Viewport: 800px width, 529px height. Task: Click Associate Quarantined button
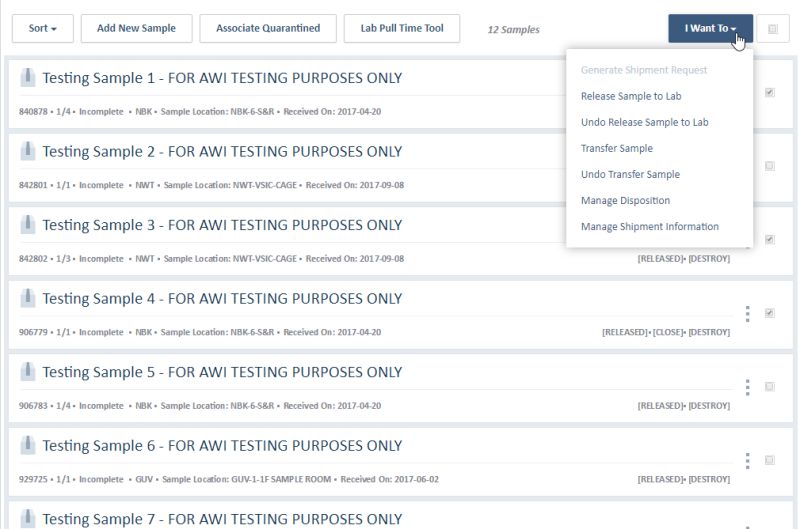point(268,29)
